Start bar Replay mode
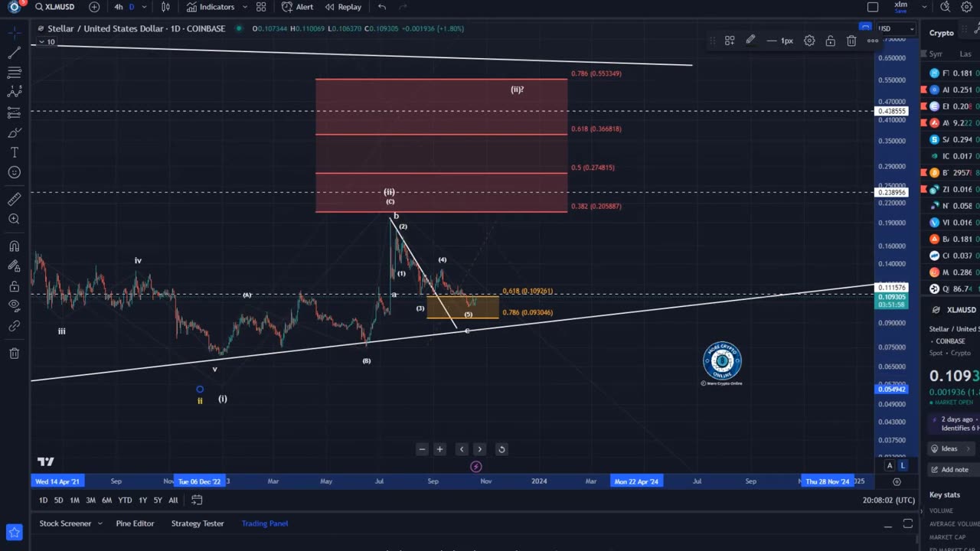This screenshot has height=551, width=980. (x=343, y=7)
